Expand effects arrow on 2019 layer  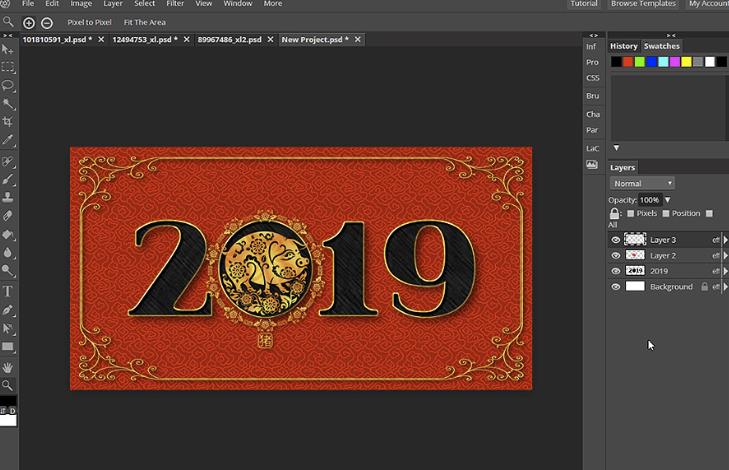click(x=725, y=271)
